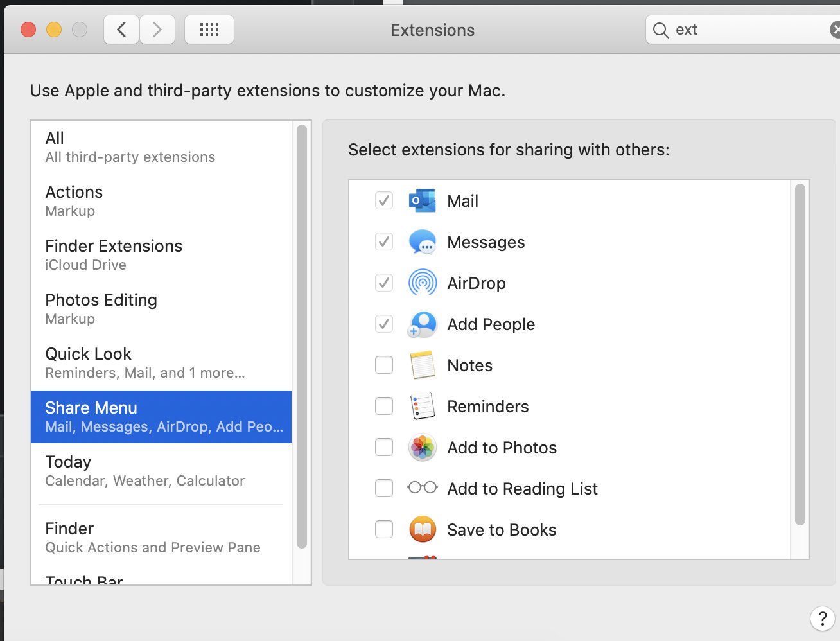The height and width of the screenshot is (641, 840).
Task: Click the Messages speech bubble icon
Action: coord(422,242)
